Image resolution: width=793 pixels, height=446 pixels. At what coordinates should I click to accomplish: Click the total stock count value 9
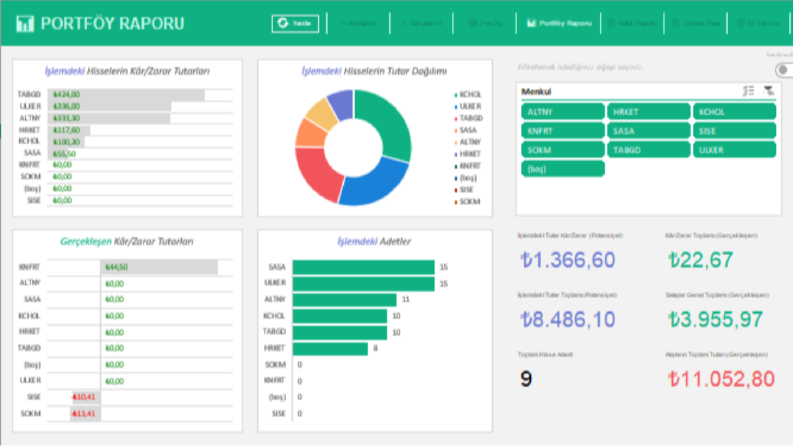526,379
